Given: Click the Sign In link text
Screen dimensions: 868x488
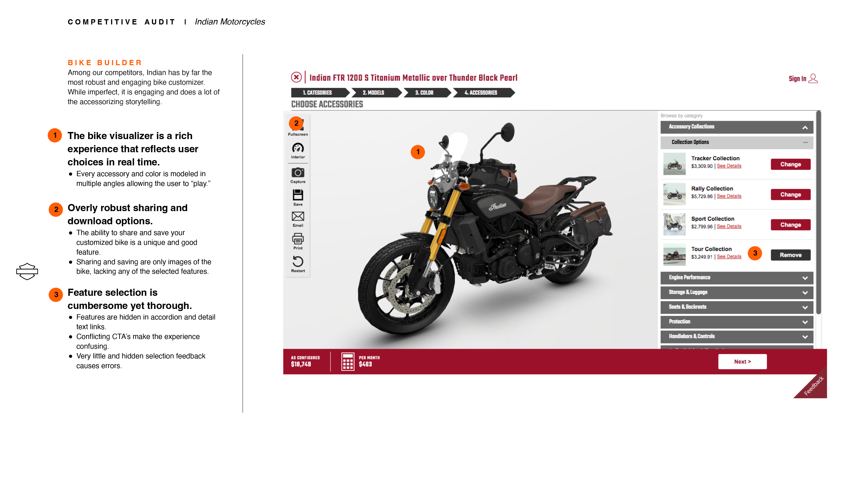Looking at the screenshot, I should click(x=797, y=79).
